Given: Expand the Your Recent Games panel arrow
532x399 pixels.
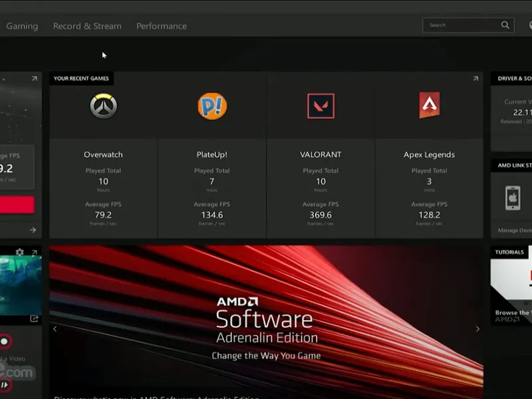Looking at the screenshot, I should [475, 78].
